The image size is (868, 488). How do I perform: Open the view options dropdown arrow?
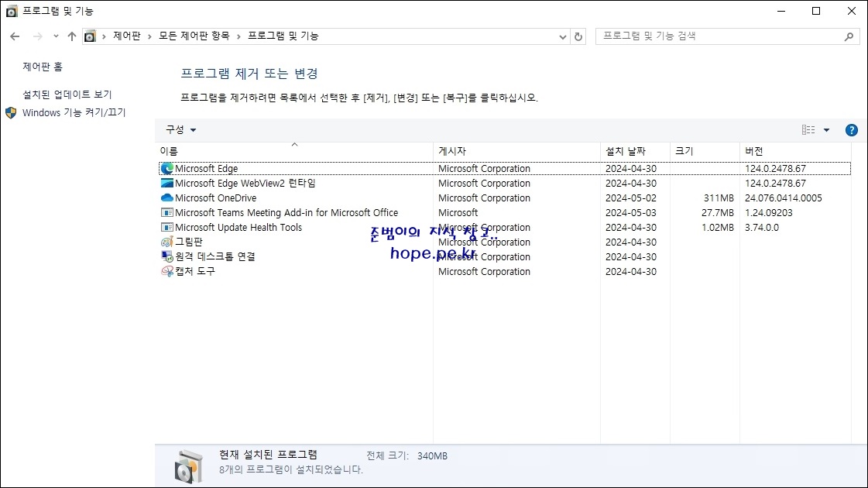pyautogui.click(x=826, y=130)
